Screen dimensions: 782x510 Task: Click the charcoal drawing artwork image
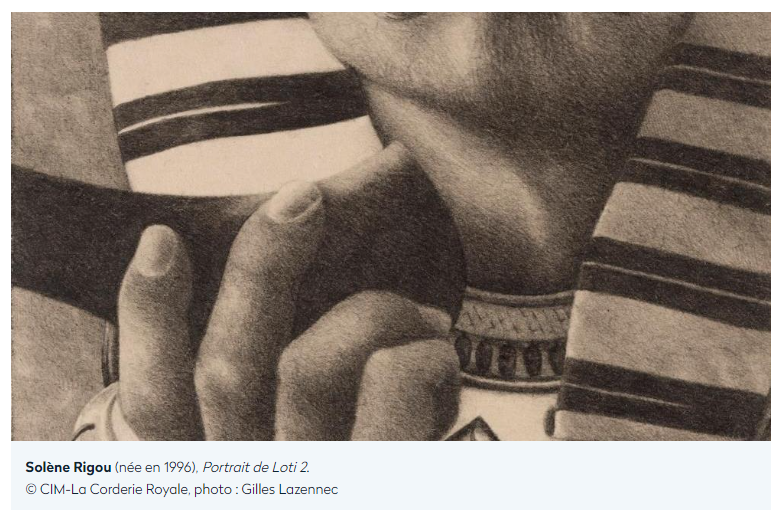391,226
